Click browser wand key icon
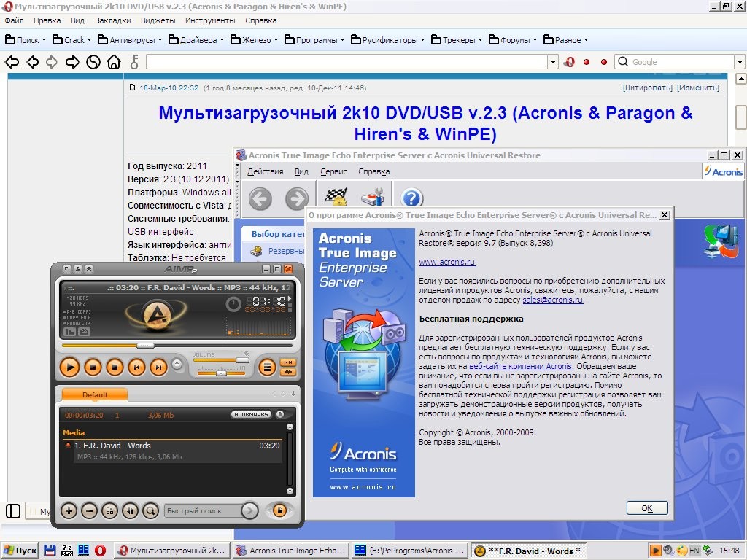Image resolution: width=747 pixels, height=560 pixels. click(x=135, y=62)
